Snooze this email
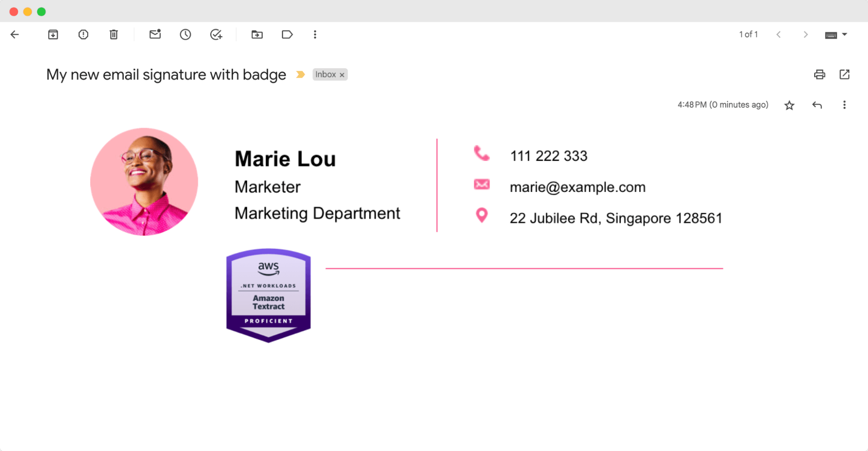 [x=185, y=34]
